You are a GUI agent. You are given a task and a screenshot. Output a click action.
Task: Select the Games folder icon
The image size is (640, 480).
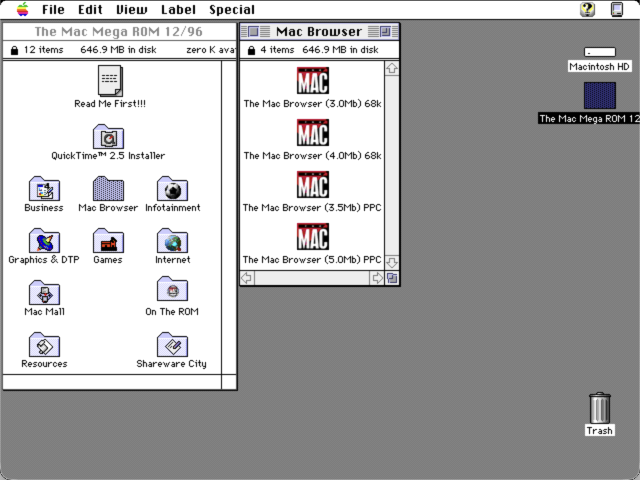(108, 240)
